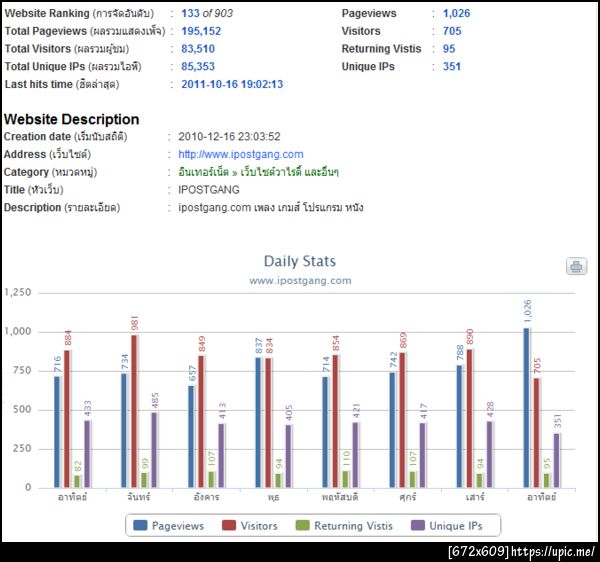Image resolution: width=600 pixels, height=562 pixels.
Task: Click the green Returning Vistis legend swatch
Action: [303, 525]
